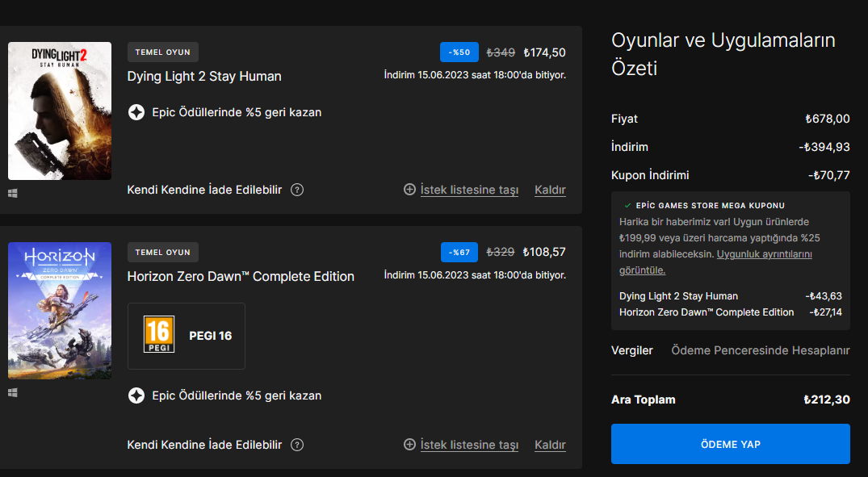Click Windows platform icon under Dying Light 2 cover
868x477 pixels.
click(13, 194)
